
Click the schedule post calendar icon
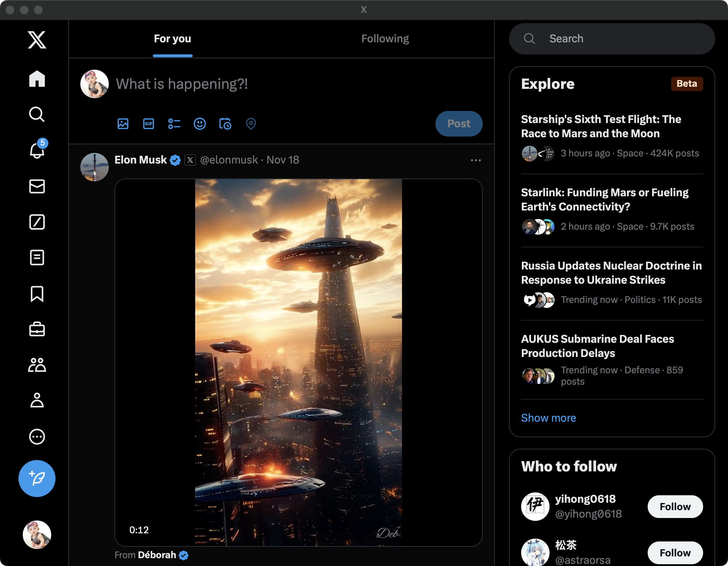click(225, 124)
